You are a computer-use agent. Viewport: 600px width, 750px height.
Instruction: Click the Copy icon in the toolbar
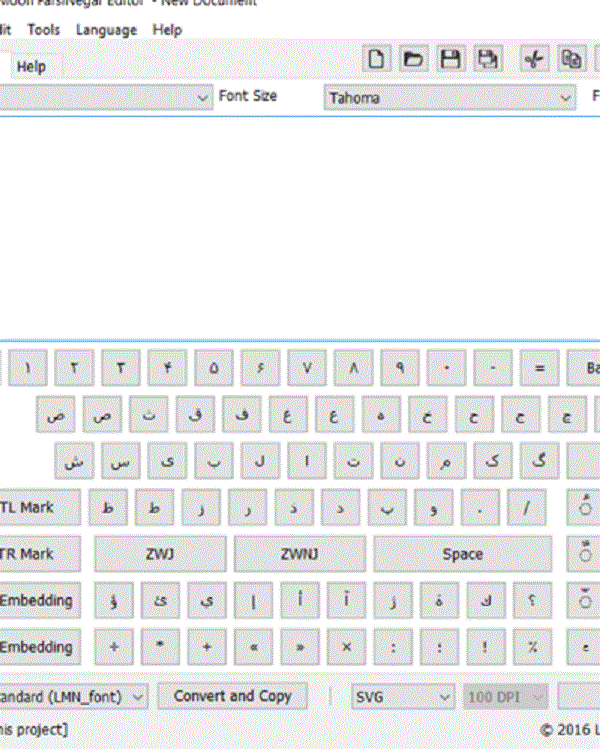click(x=571, y=59)
